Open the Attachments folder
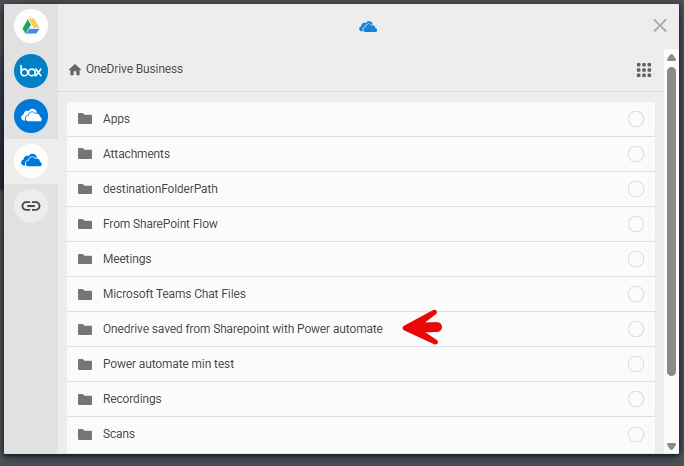The height and width of the screenshot is (466, 684). point(136,154)
